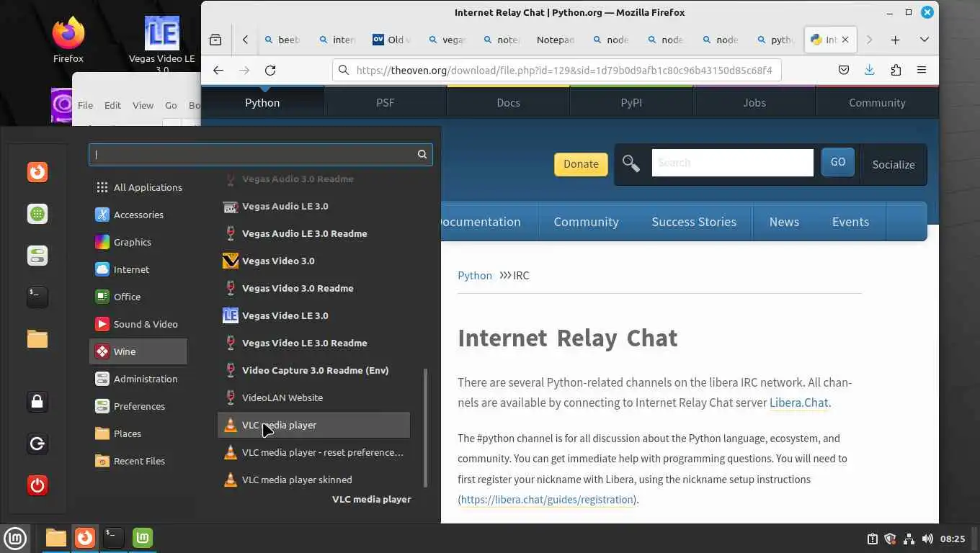Image resolution: width=980 pixels, height=553 pixels.
Task: Select the 'beeb' search tab
Action: pyautogui.click(x=282, y=40)
